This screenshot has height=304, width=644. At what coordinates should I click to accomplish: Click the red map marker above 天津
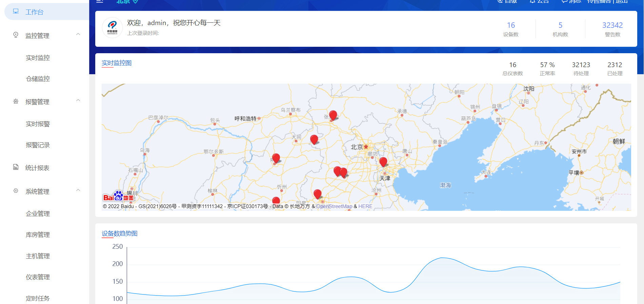pos(383,161)
